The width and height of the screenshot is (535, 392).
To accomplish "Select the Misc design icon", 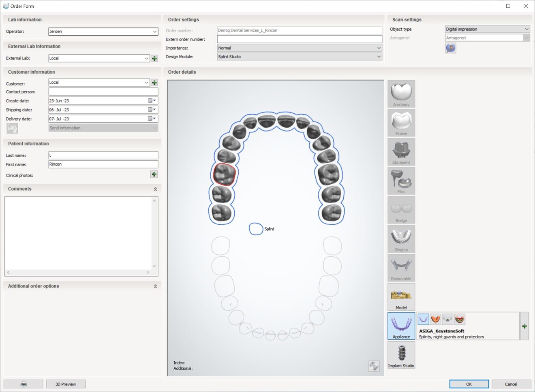I will pyautogui.click(x=401, y=180).
